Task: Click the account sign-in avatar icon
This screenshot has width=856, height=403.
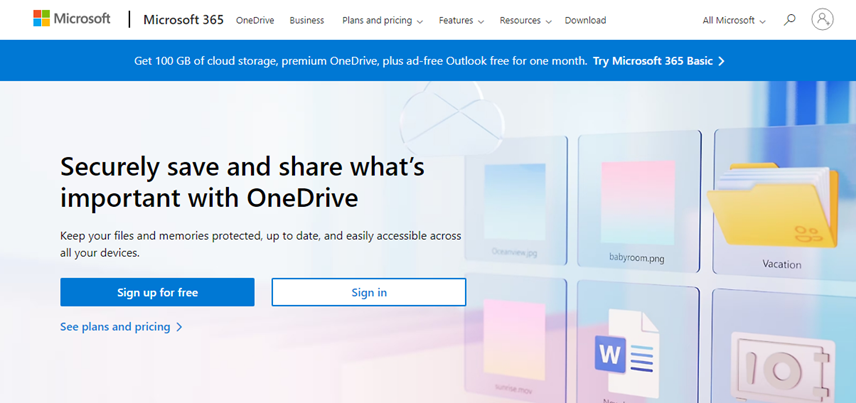Action: tap(822, 19)
